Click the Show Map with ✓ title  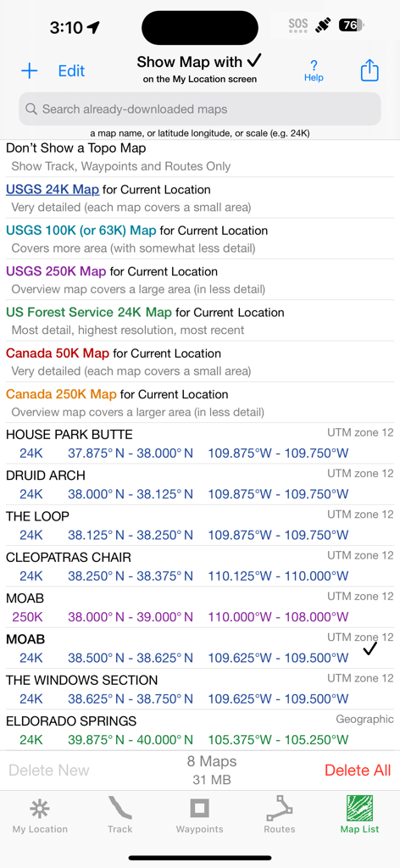tap(200, 62)
